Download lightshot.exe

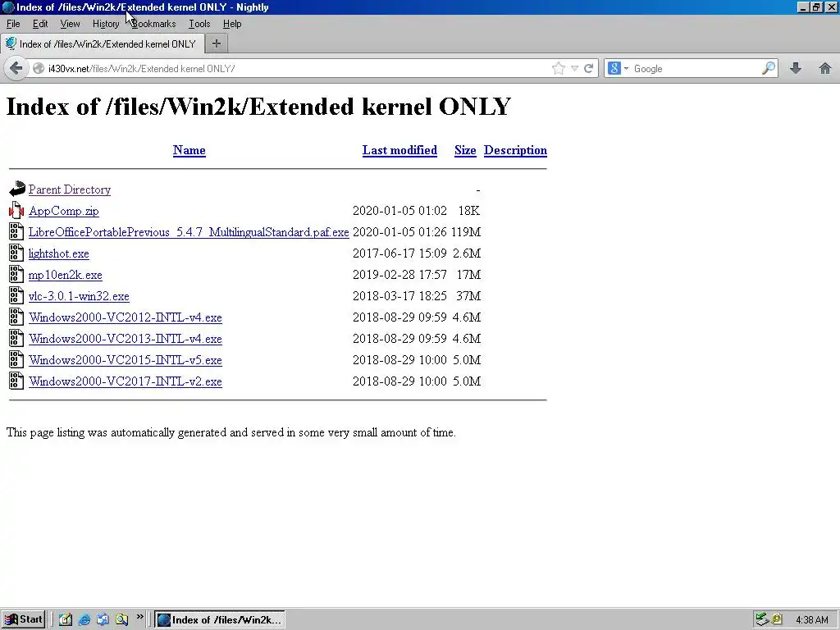[59, 253]
